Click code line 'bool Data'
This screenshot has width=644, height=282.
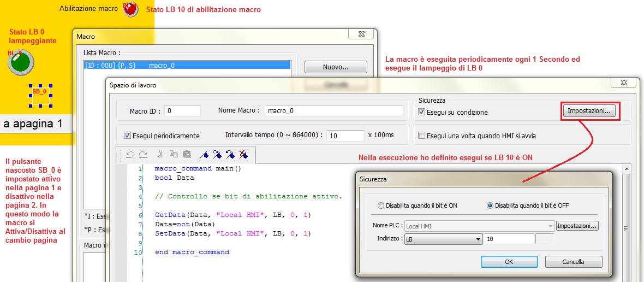pos(175,178)
